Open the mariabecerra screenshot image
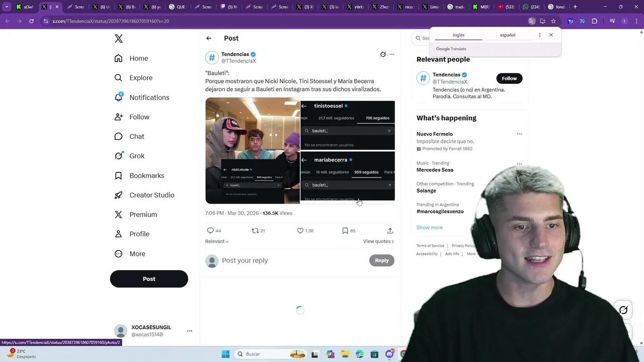 click(x=348, y=177)
